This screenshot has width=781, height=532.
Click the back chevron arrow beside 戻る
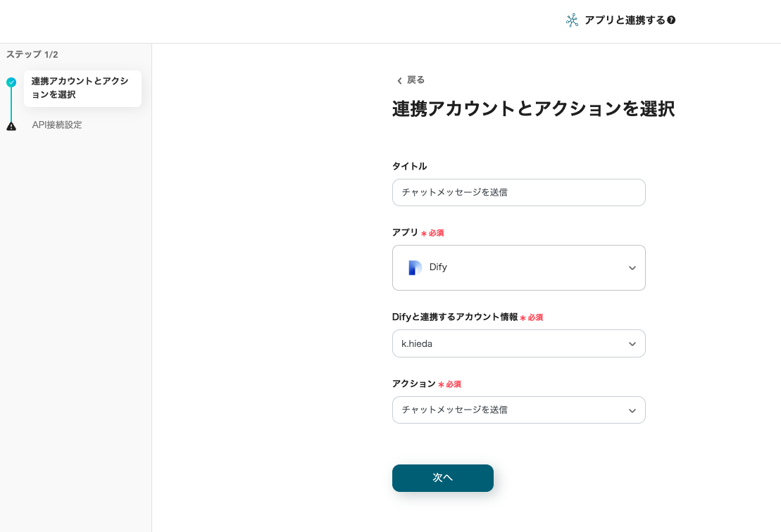click(x=399, y=81)
